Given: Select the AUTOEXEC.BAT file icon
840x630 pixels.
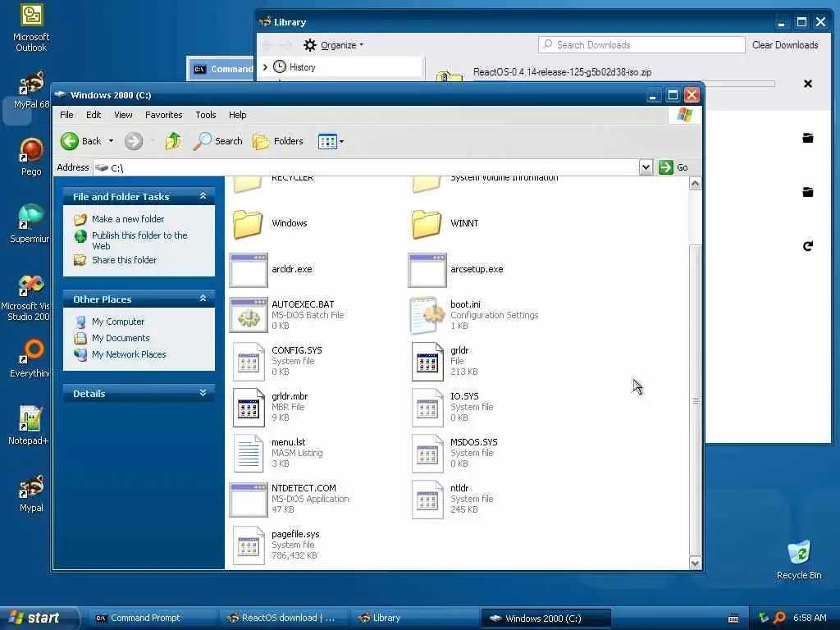Looking at the screenshot, I should 248,316.
